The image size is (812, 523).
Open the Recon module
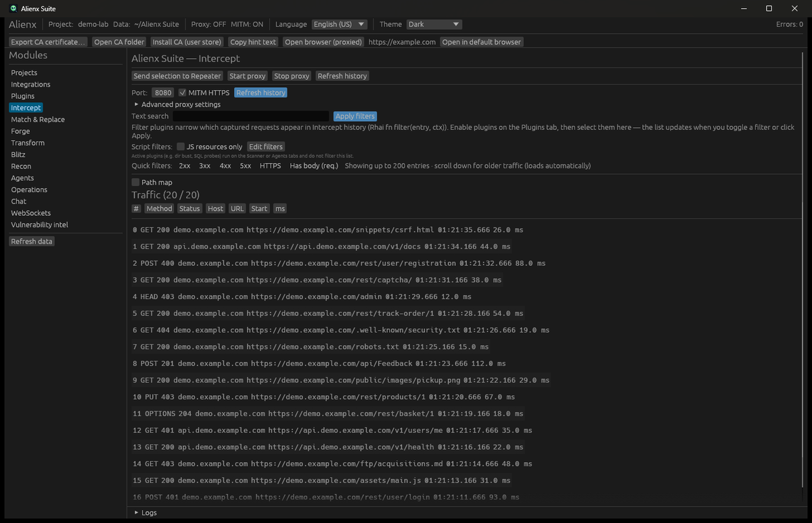point(21,166)
